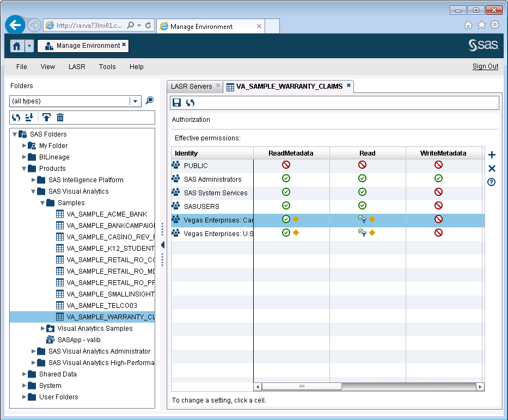The image size is (508, 420).
Task: Click the scrollbar right arrow
Action: pyautogui.click(x=480, y=386)
